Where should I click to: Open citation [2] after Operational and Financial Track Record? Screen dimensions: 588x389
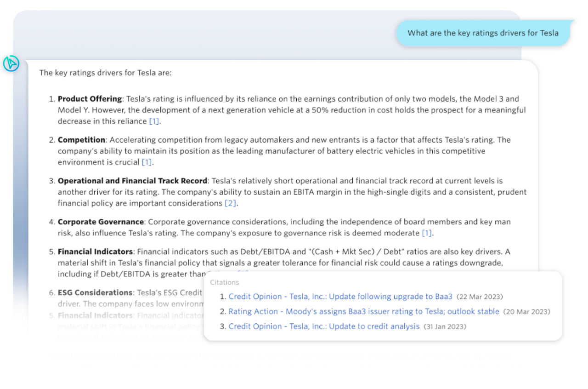231,203
